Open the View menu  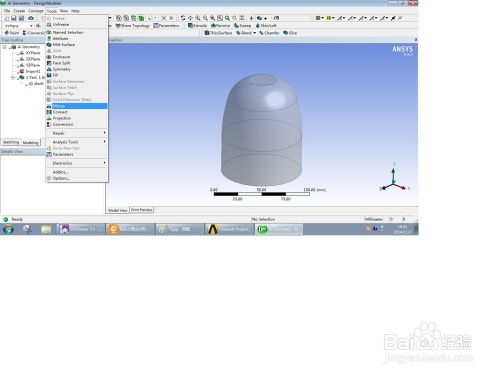(x=64, y=11)
